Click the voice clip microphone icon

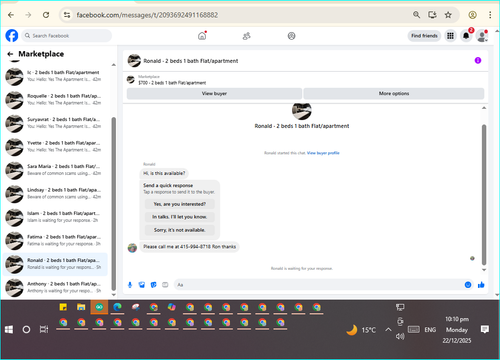tap(130, 285)
